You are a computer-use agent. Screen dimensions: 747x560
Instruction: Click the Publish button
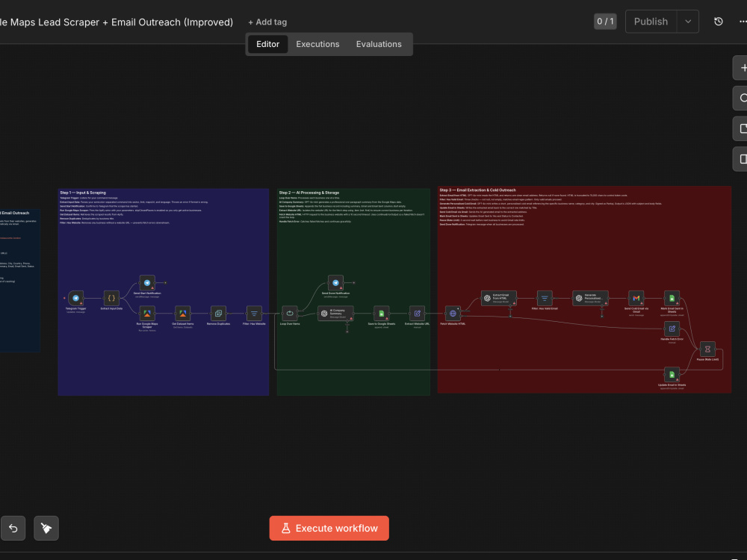coord(651,22)
